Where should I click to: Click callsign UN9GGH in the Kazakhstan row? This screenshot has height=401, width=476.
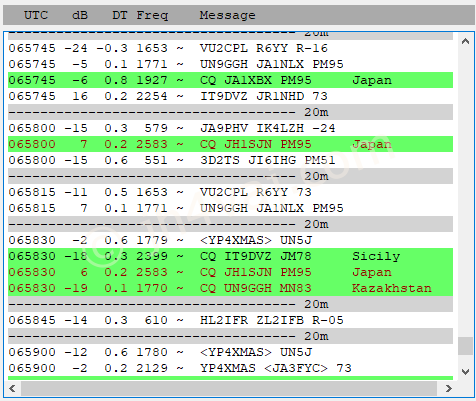(248, 288)
